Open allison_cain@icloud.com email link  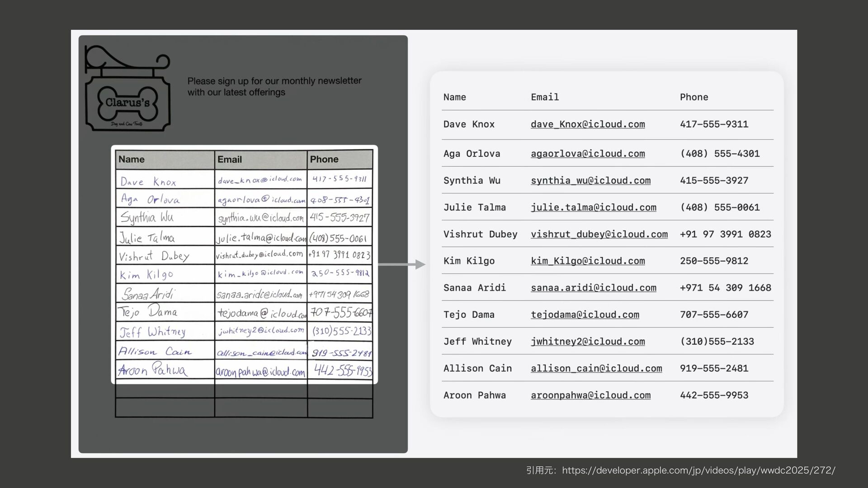tap(596, 368)
